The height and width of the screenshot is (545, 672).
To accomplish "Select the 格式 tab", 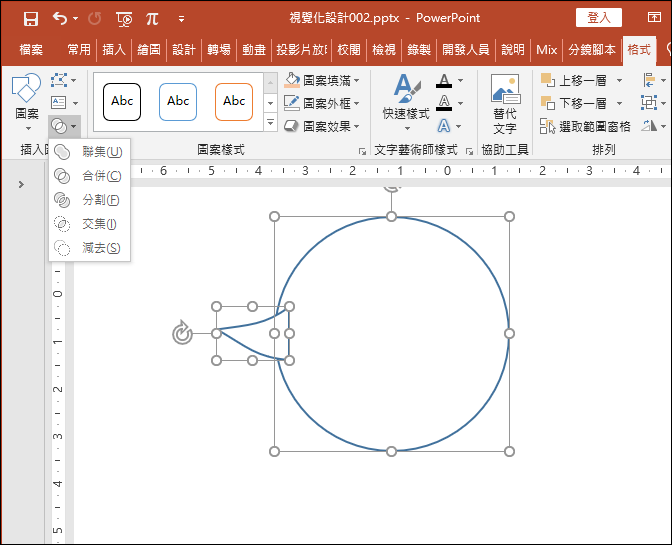I will pos(639,50).
